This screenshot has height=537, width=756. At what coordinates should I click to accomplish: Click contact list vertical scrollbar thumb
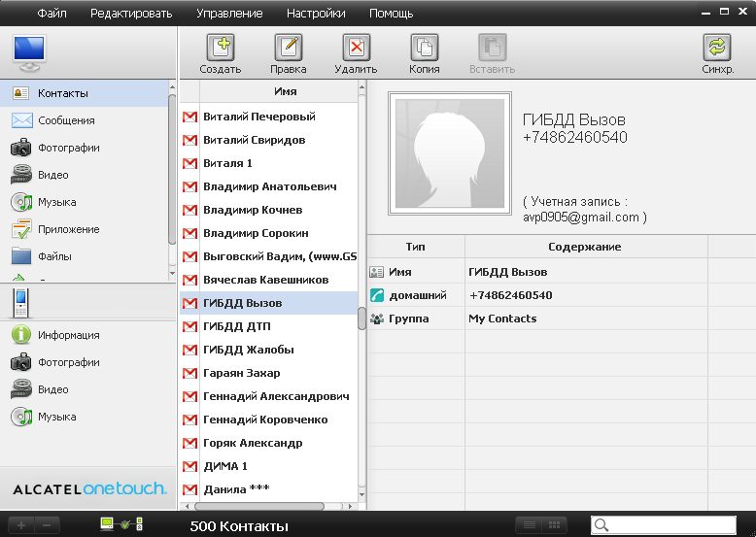pyautogui.click(x=361, y=318)
